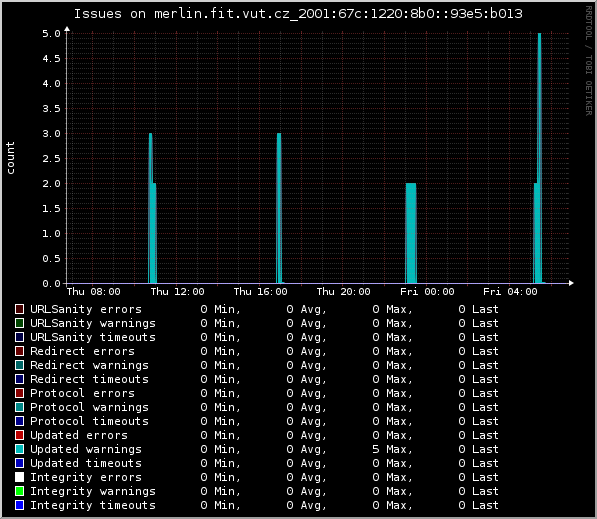The image size is (597, 519).
Task: Click the Protocol errors legend label
Action: point(82,393)
